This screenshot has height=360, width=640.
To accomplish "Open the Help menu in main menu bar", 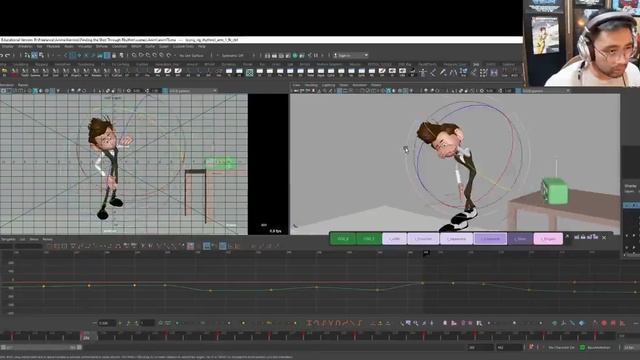I will tap(202, 47).
